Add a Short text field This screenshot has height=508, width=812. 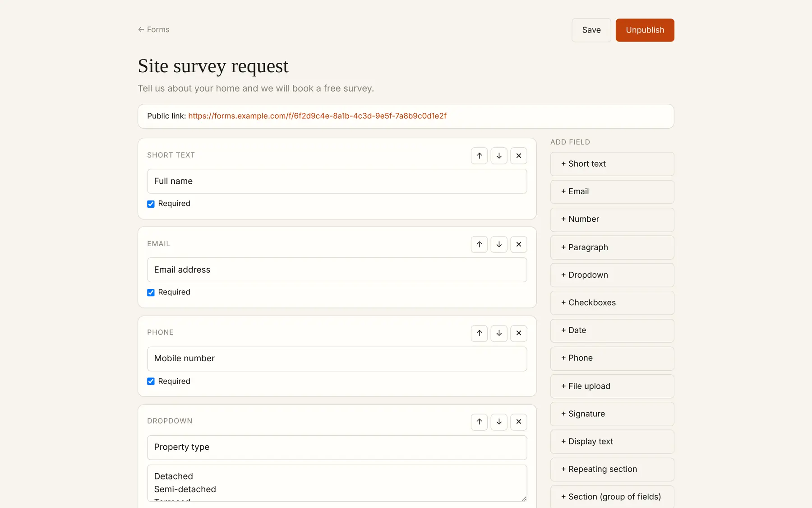pos(612,164)
